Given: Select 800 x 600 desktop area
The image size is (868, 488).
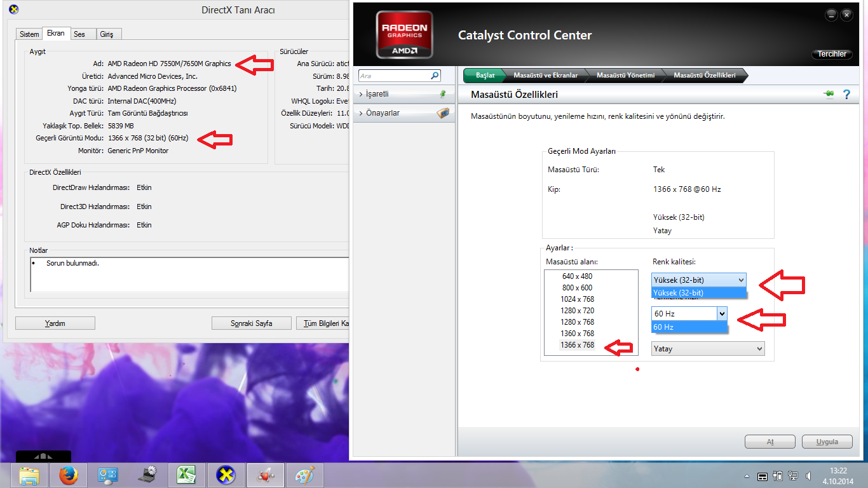Looking at the screenshot, I should pyautogui.click(x=577, y=288).
